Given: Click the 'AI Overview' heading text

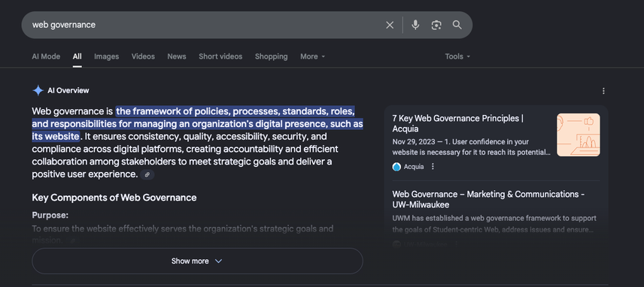Looking at the screenshot, I should (x=68, y=91).
